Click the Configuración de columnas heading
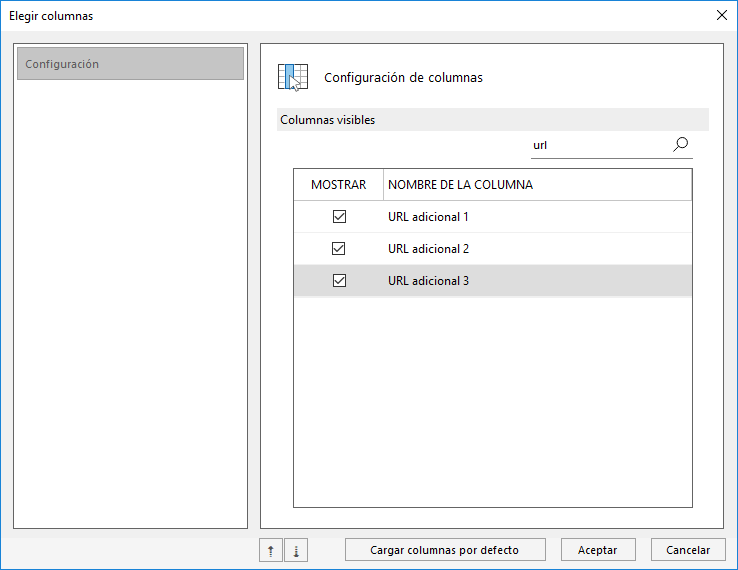The height and width of the screenshot is (570, 738). [x=403, y=77]
